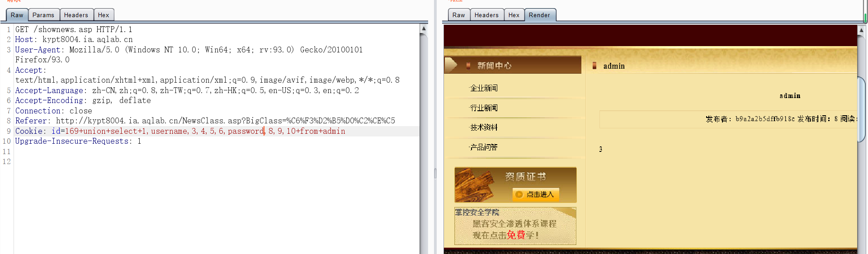Open the response Raw tab
The width and height of the screenshot is (868, 254).
[458, 15]
